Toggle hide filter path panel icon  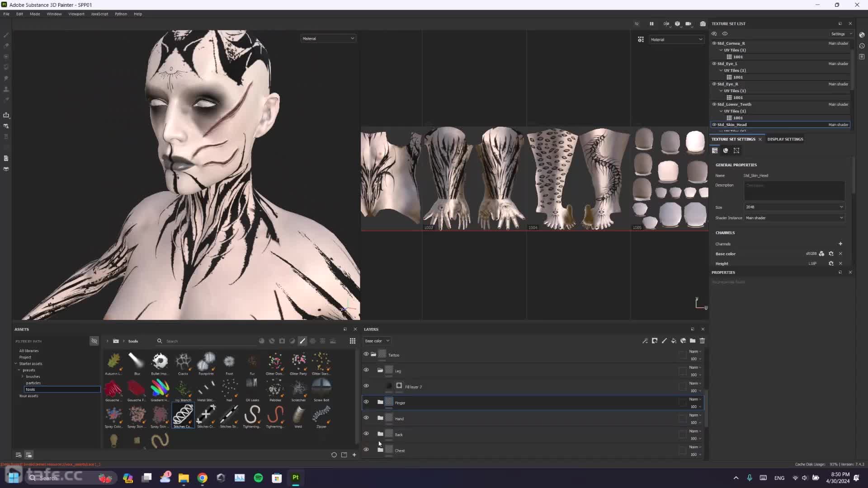click(94, 341)
